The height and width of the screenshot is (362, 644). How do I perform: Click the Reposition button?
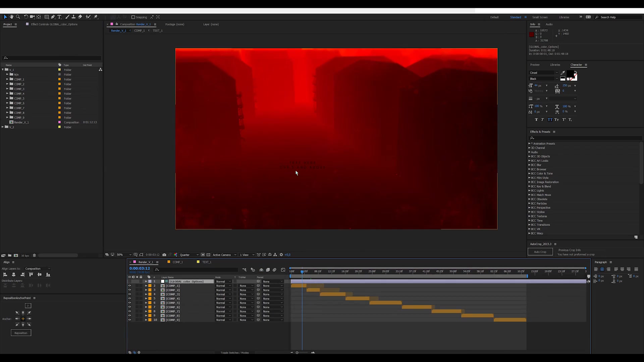point(21,333)
